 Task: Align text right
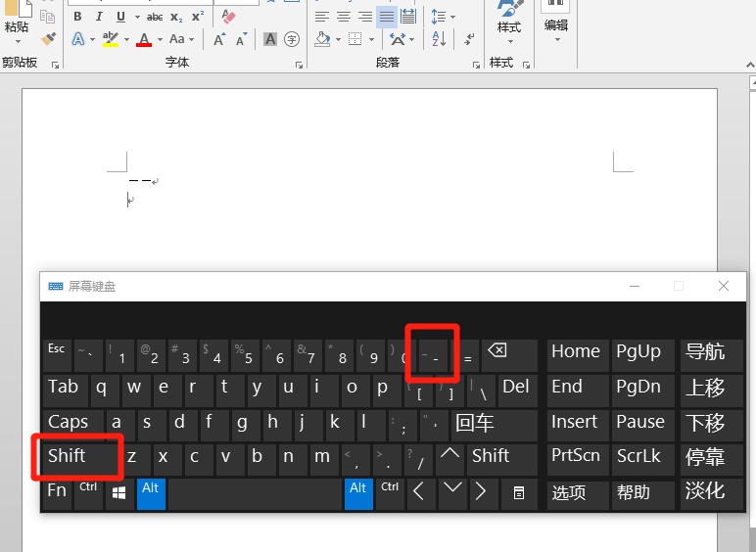click(x=365, y=17)
